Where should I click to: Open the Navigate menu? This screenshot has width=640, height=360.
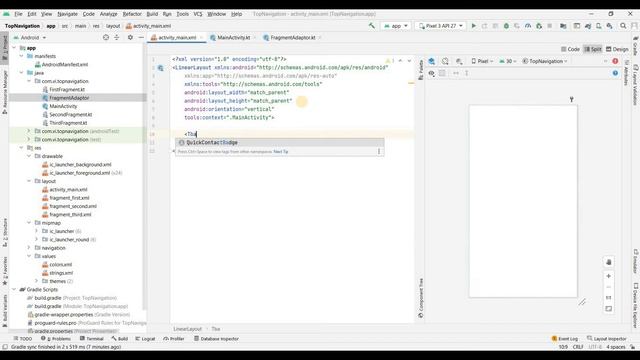point(67,14)
